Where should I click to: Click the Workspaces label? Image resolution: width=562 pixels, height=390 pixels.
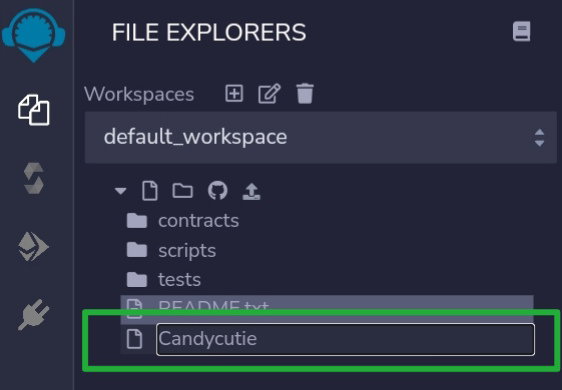139,94
